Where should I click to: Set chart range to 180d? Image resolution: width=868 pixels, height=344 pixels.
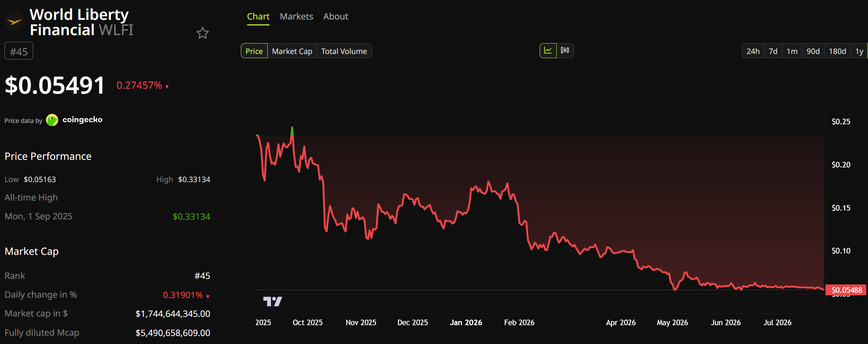point(837,51)
